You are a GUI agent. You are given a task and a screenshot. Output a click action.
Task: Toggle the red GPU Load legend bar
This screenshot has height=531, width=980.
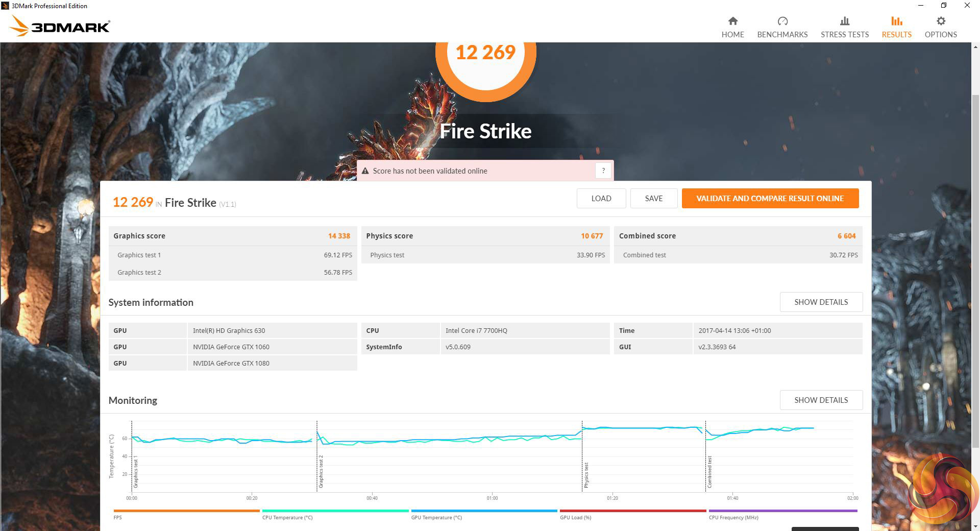point(633,511)
